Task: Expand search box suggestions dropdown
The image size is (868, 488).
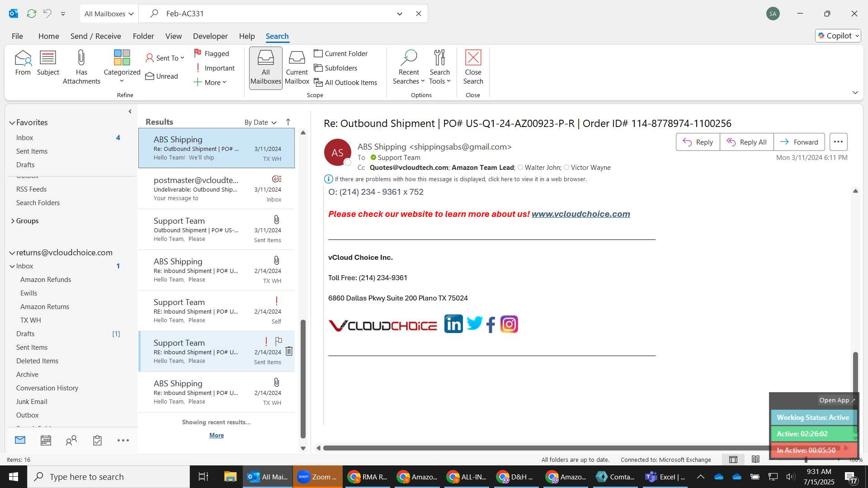Action: click(x=400, y=14)
